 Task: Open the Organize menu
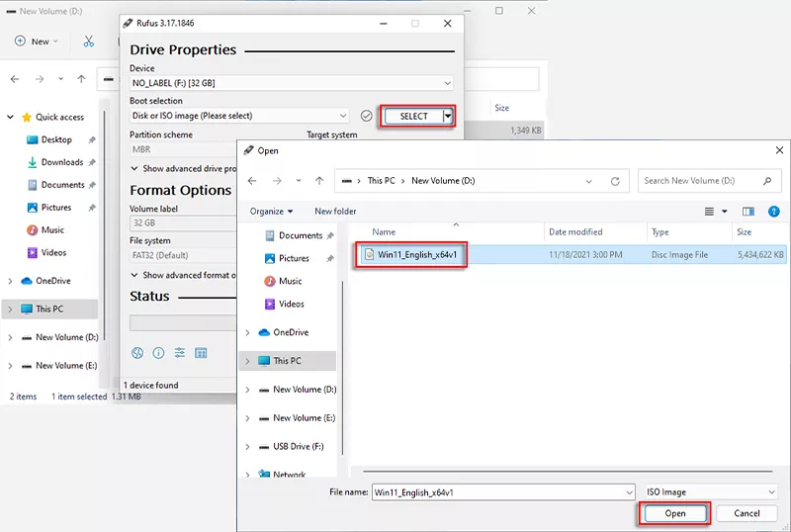click(x=271, y=212)
